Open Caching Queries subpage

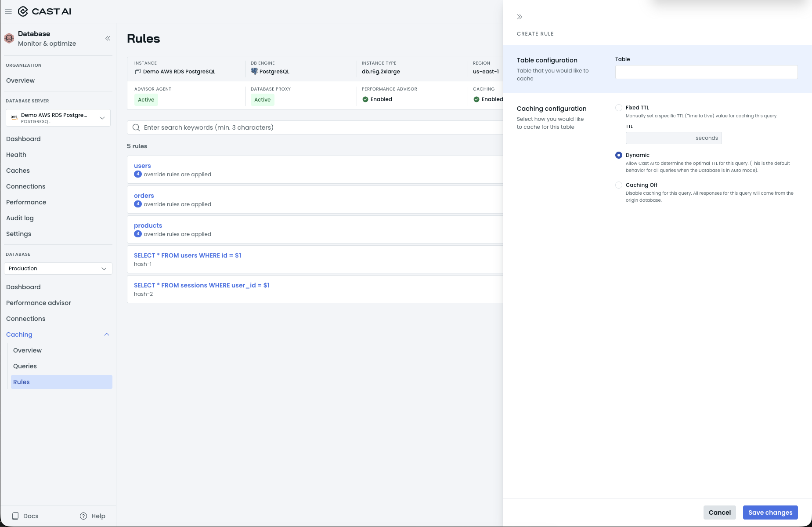coord(25,366)
